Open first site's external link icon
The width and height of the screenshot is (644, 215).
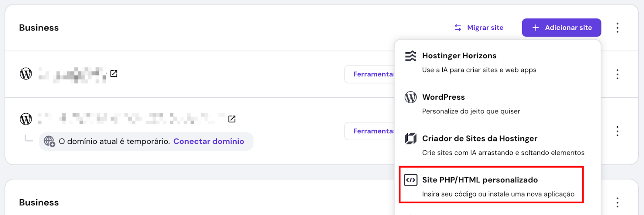click(114, 74)
